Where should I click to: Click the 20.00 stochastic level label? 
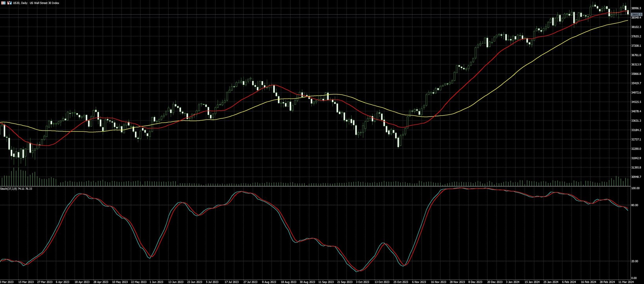click(635, 261)
